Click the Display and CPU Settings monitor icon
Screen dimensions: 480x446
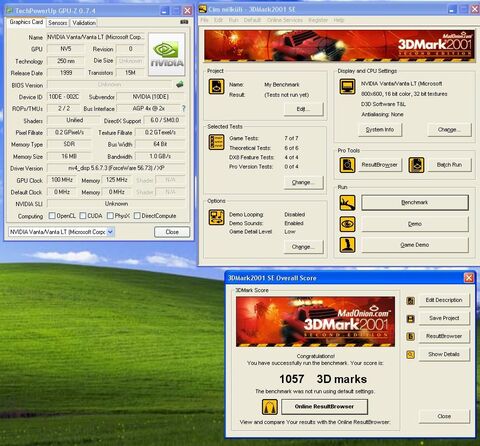(347, 86)
